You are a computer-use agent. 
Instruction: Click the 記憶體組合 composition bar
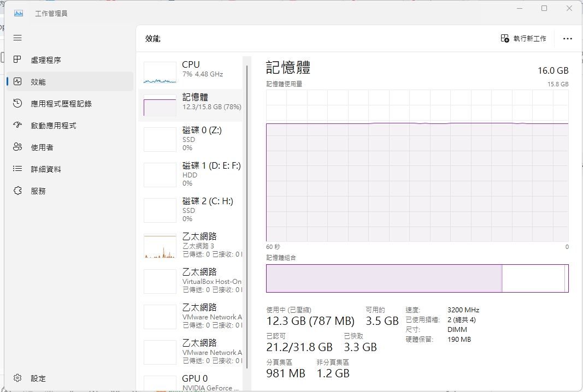(x=417, y=278)
